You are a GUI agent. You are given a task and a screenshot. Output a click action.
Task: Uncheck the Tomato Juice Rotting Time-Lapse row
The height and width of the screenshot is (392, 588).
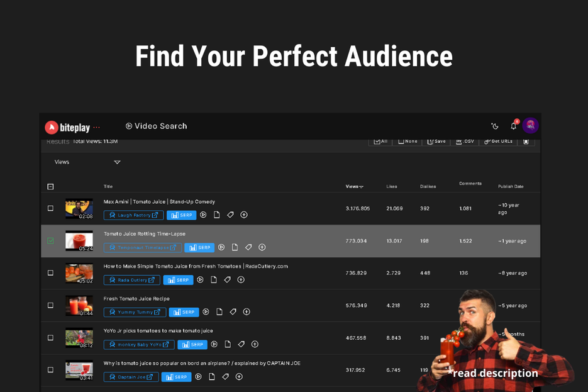tap(50, 240)
